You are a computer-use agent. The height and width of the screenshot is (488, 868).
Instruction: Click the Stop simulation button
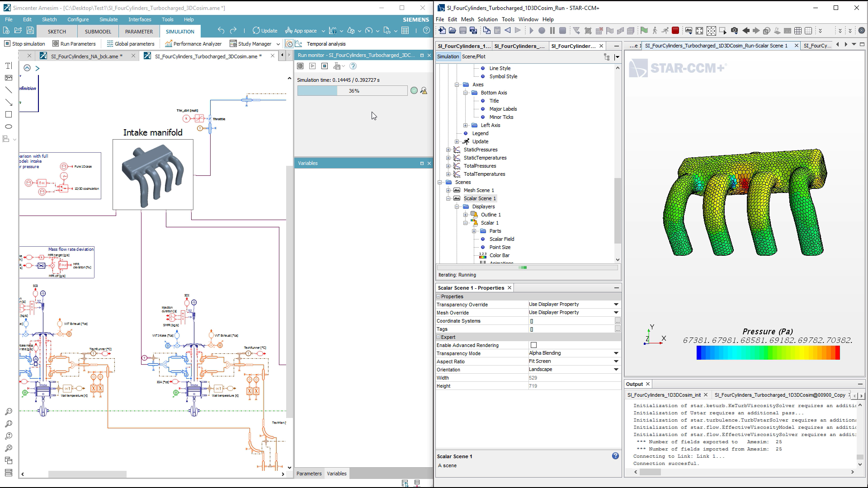tap(24, 44)
